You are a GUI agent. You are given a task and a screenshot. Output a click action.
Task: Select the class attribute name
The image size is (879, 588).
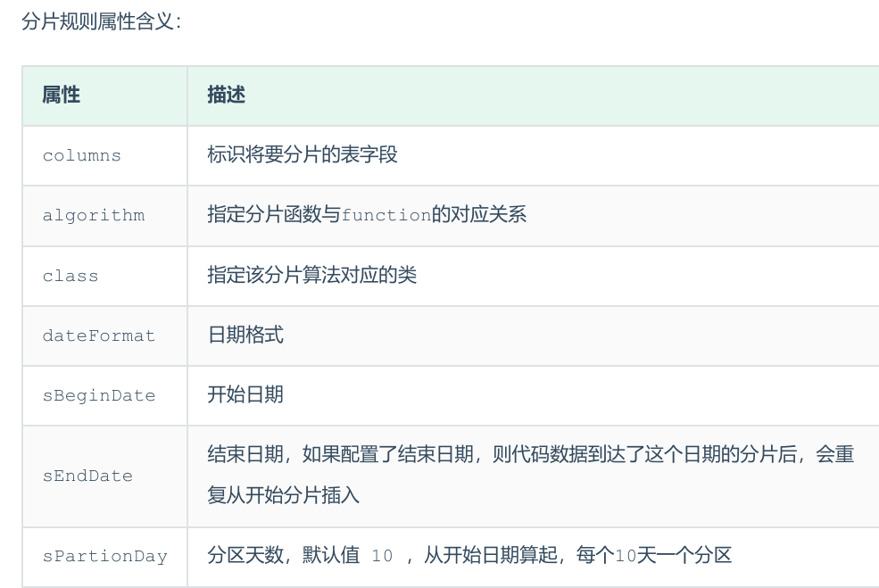pos(70,276)
